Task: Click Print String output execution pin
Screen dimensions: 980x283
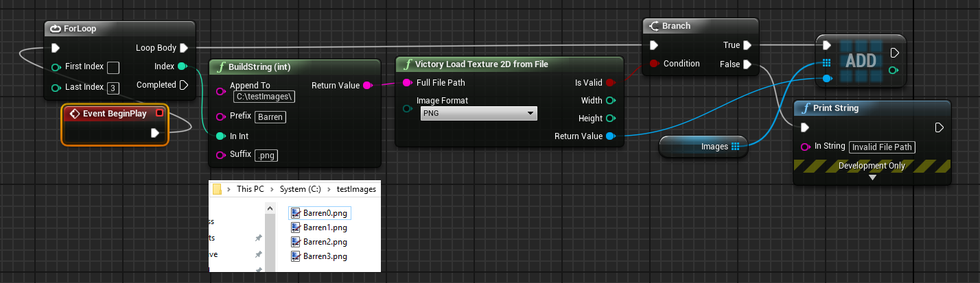Action: pyautogui.click(x=940, y=127)
